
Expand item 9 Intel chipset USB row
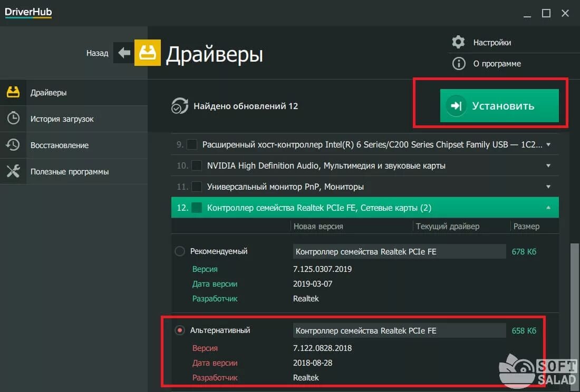[x=548, y=144]
